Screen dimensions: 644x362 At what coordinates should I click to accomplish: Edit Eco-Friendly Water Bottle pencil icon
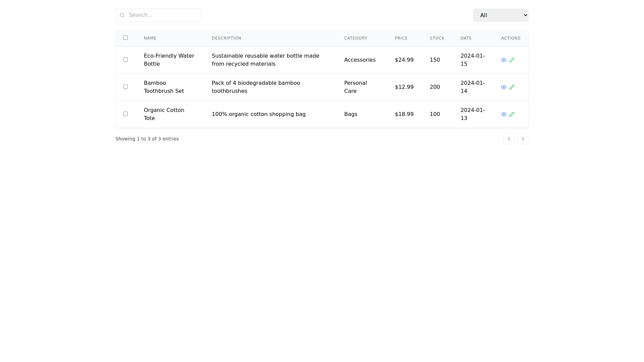tap(512, 60)
